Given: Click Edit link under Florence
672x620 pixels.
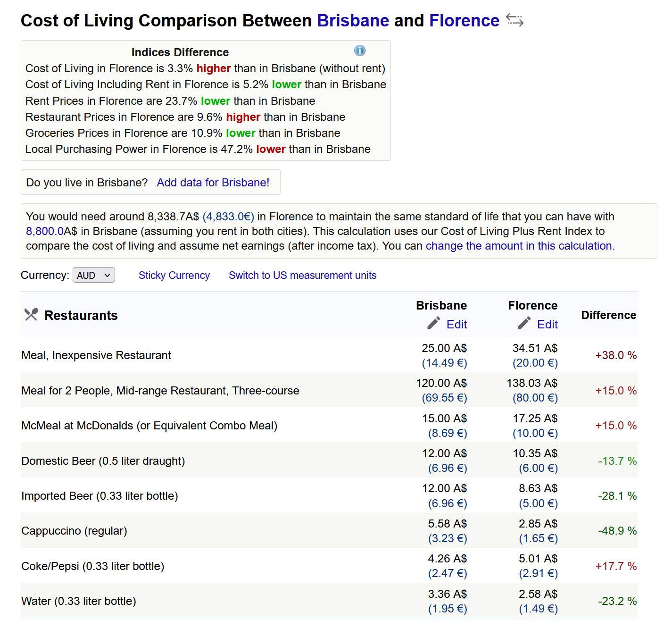Looking at the screenshot, I should (547, 325).
